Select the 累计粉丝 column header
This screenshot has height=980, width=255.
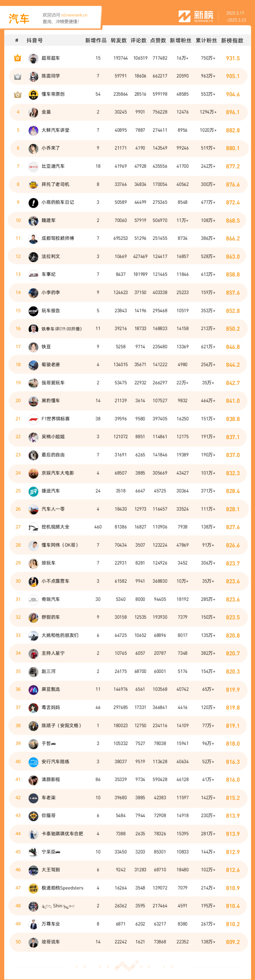(x=206, y=41)
